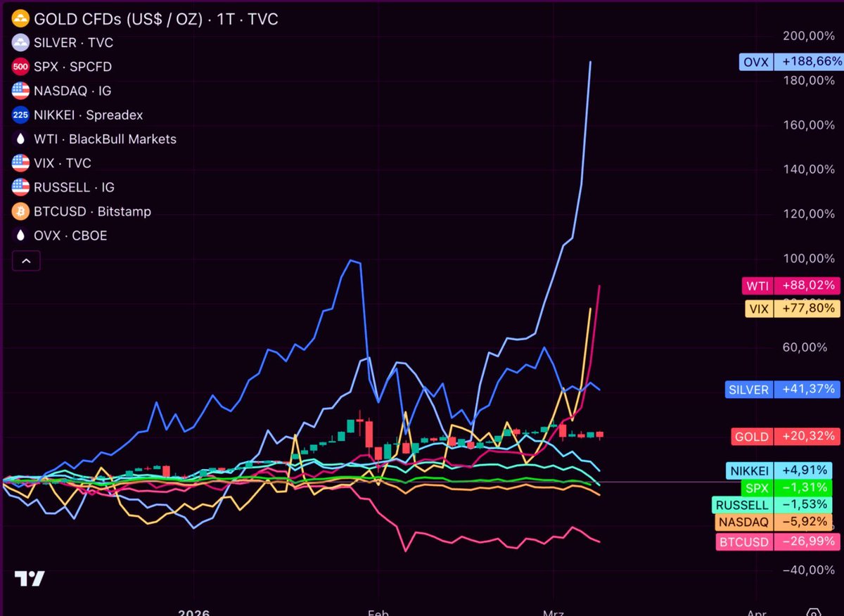Screen dimensions: 844x616
Task: Click the TradingView logo
Action: click(30, 579)
